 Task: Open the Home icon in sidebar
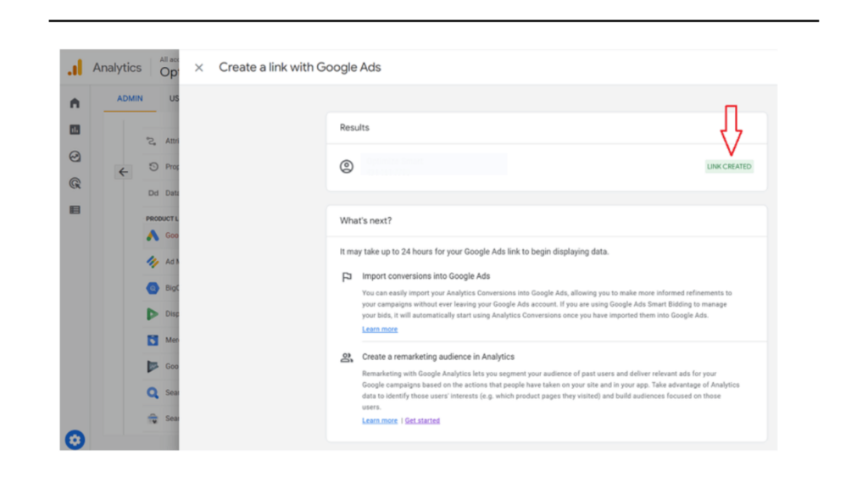click(x=75, y=103)
